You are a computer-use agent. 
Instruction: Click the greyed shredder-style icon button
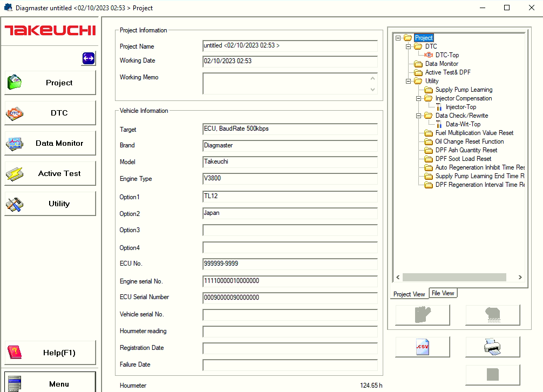click(x=492, y=315)
